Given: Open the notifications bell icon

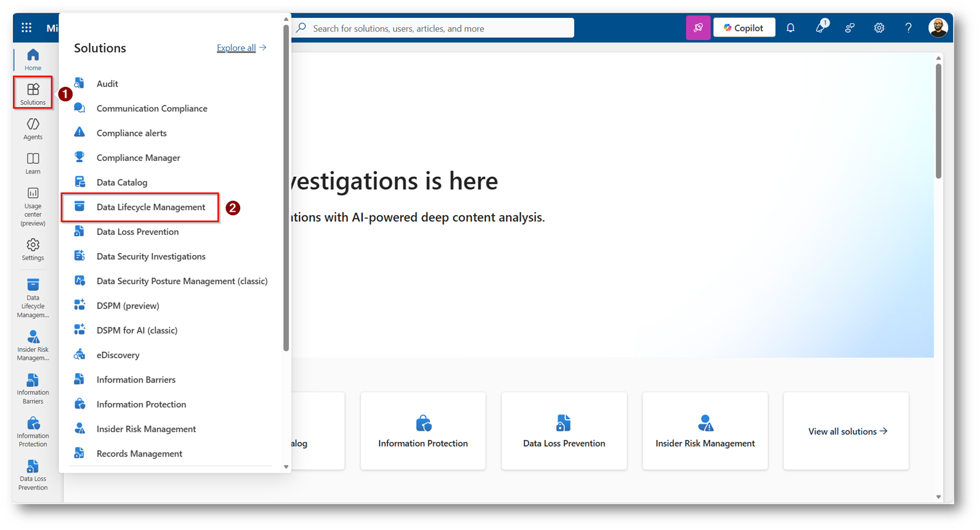Looking at the screenshot, I should pos(790,28).
